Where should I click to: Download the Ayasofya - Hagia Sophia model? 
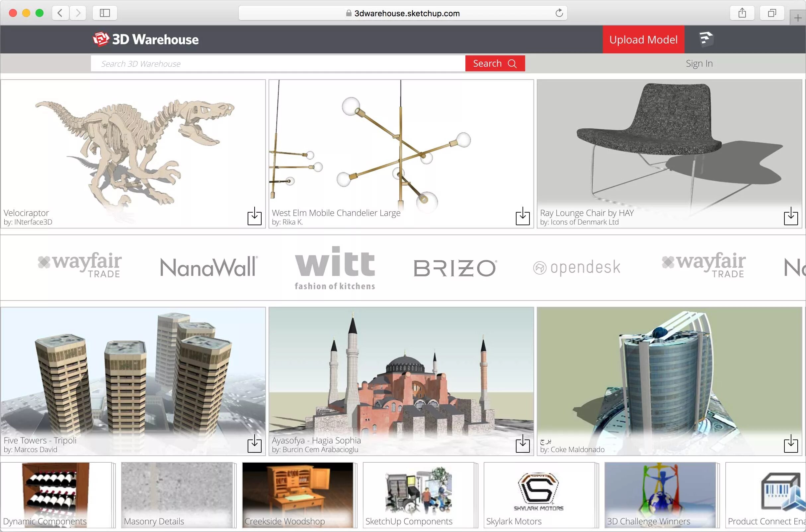523,444
